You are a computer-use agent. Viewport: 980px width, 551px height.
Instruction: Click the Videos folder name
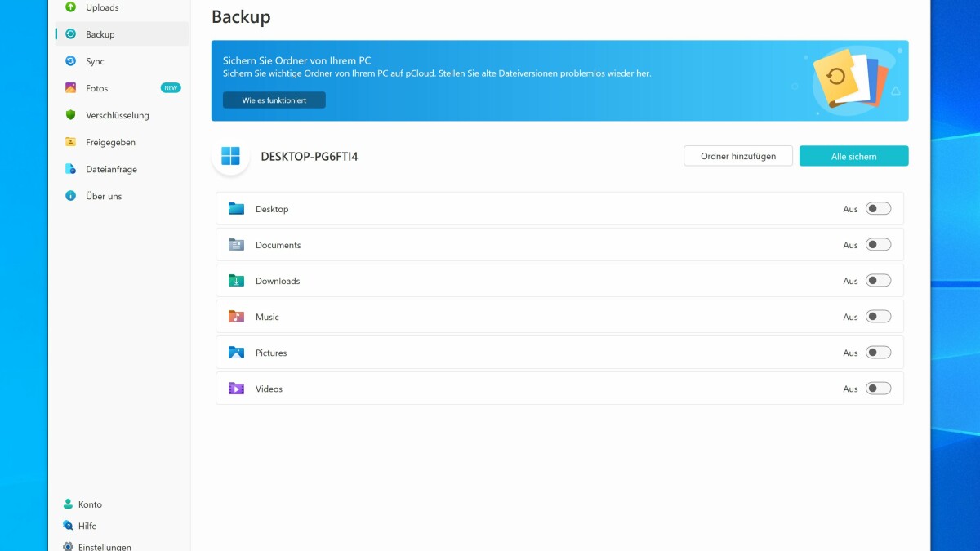click(269, 389)
